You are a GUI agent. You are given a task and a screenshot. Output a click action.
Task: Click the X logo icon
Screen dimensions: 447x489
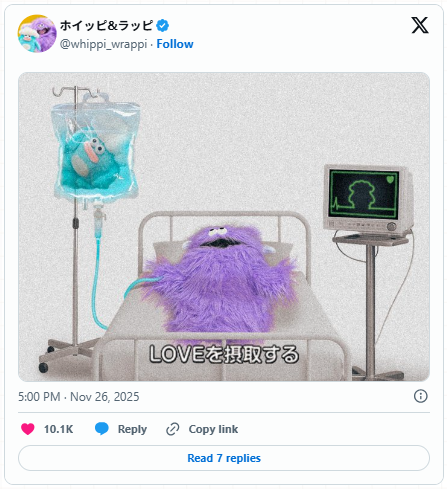[x=420, y=25]
